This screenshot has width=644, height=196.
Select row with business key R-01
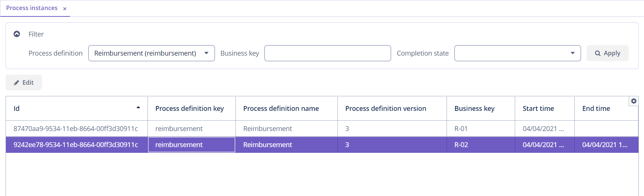point(322,128)
